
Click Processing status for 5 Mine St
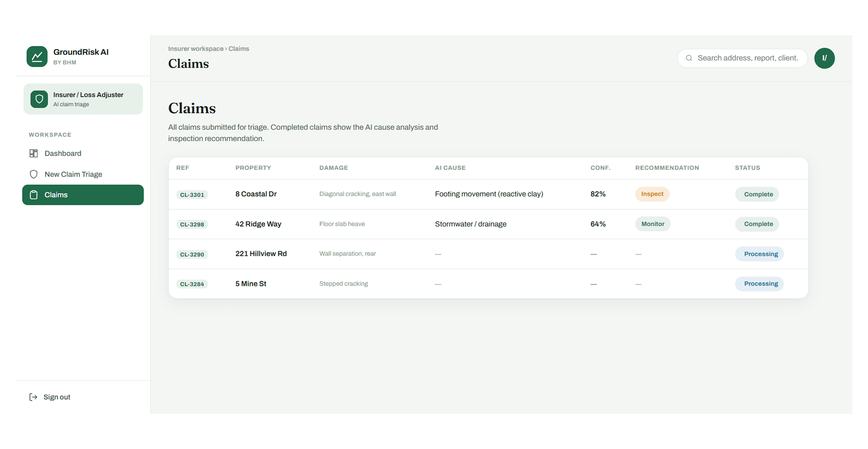(759, 284)
